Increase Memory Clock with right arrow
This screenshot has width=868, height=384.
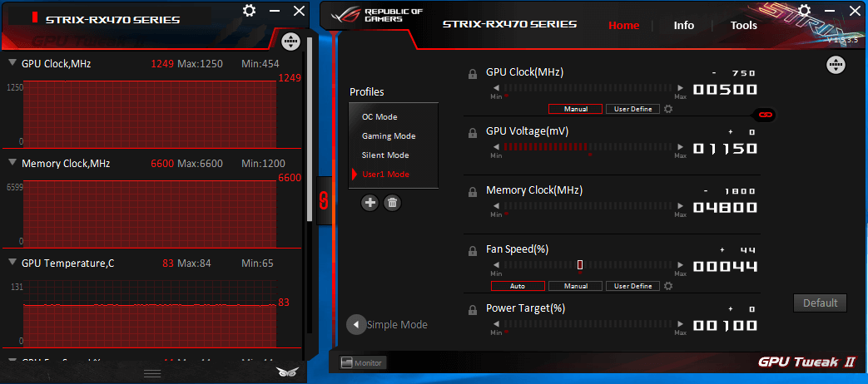(x=681, y=205)
